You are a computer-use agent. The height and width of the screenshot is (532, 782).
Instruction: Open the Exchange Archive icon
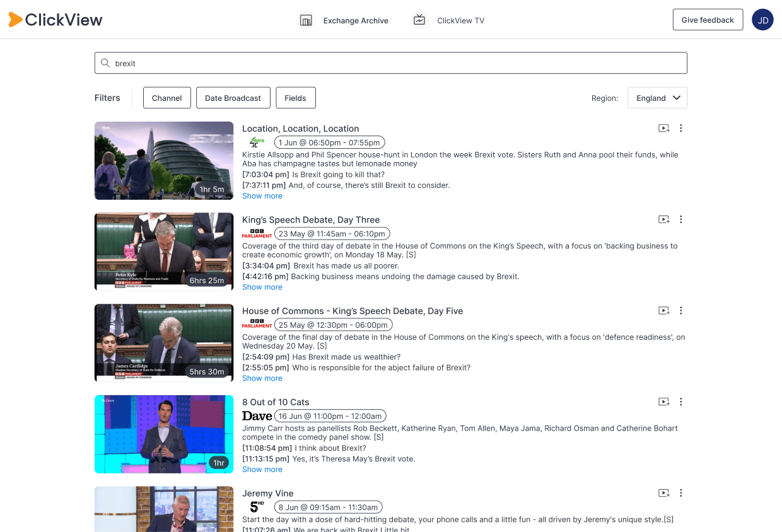tap(306, 20)
